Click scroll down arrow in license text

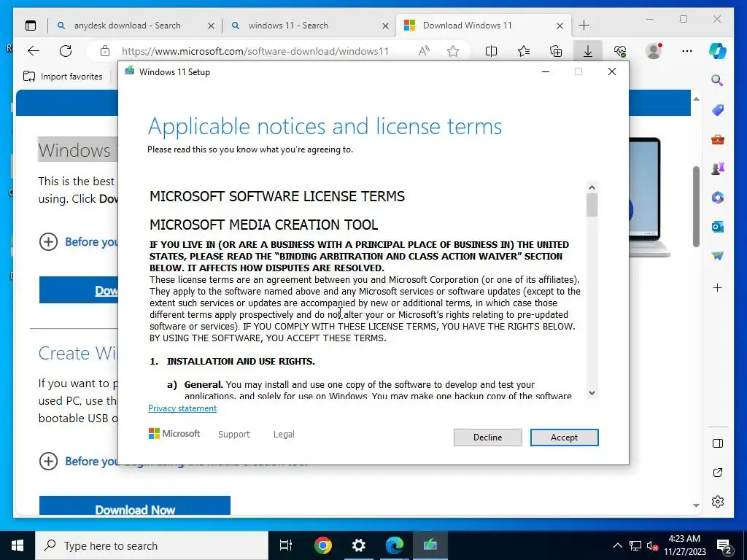592,393
